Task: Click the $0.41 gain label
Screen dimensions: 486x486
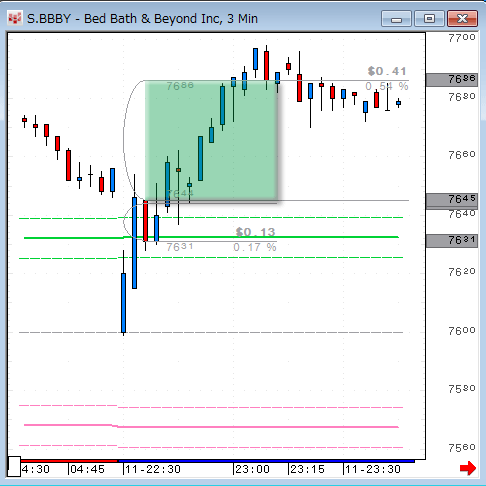Action: [x=387, y=71]
